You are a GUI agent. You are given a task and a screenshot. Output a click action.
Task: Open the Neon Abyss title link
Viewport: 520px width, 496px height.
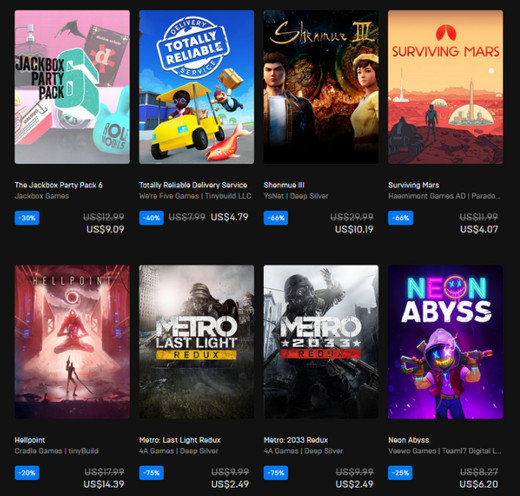(408, 440)
